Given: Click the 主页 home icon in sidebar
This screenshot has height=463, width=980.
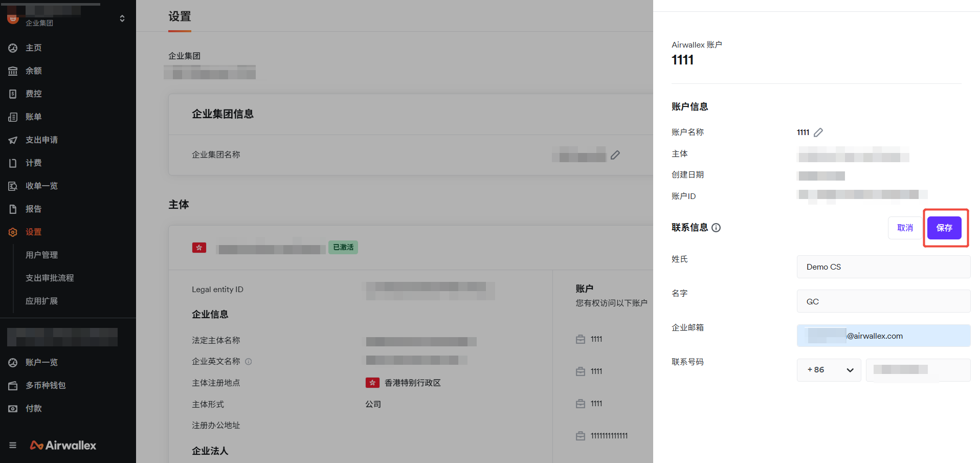Looking at the screenshot, I should click(x=13, y=48).
